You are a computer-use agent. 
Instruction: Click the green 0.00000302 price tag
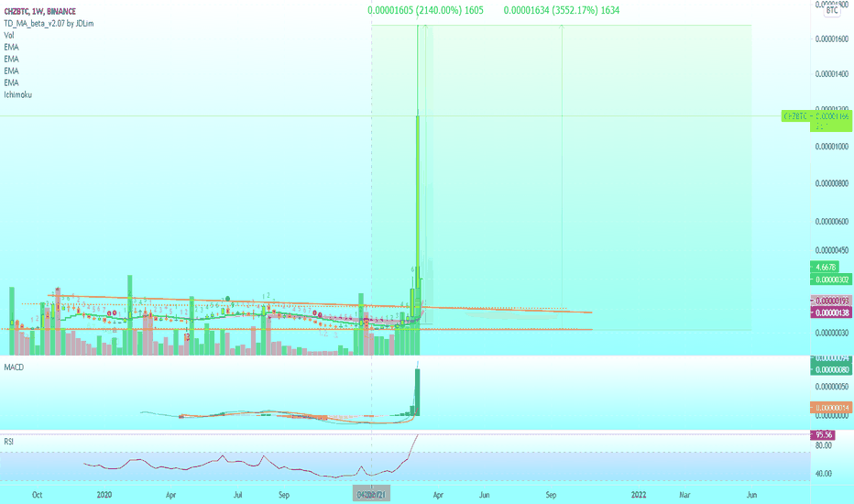[831, 279]
